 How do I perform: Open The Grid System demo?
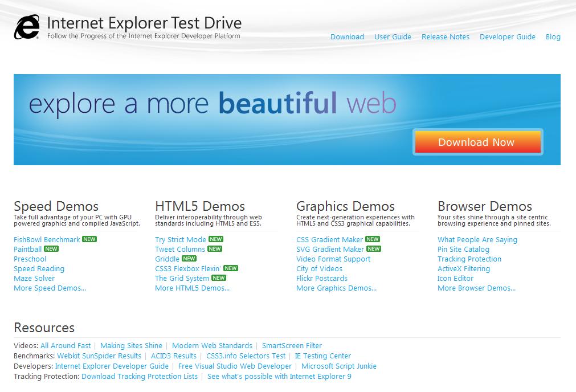click(182, 279)
